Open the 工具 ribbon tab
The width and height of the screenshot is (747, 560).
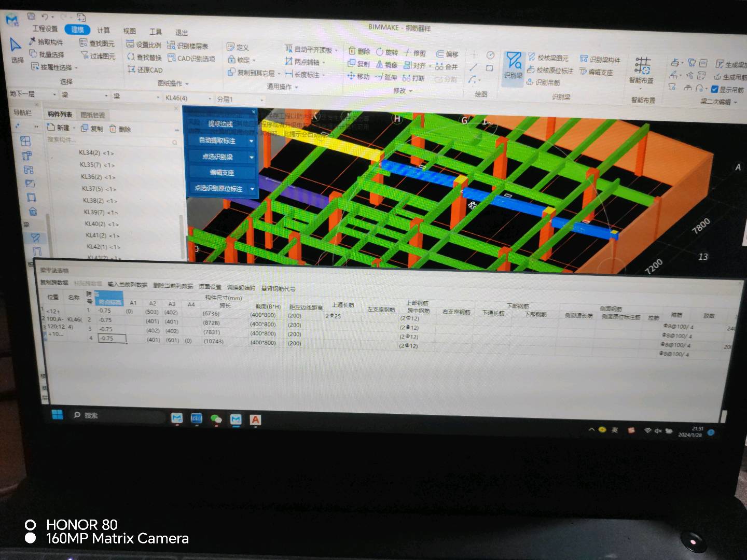click(x=156, y=32)
